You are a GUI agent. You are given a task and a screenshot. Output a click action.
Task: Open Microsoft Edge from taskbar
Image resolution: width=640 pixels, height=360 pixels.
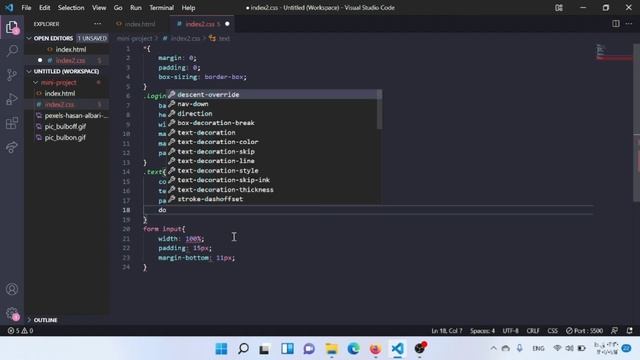pos(353,349)
